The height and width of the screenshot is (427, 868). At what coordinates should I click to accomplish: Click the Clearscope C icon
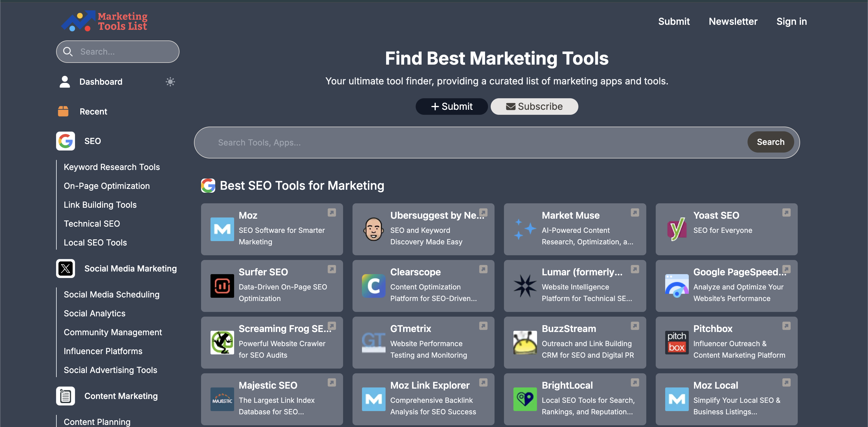point(373,286)
